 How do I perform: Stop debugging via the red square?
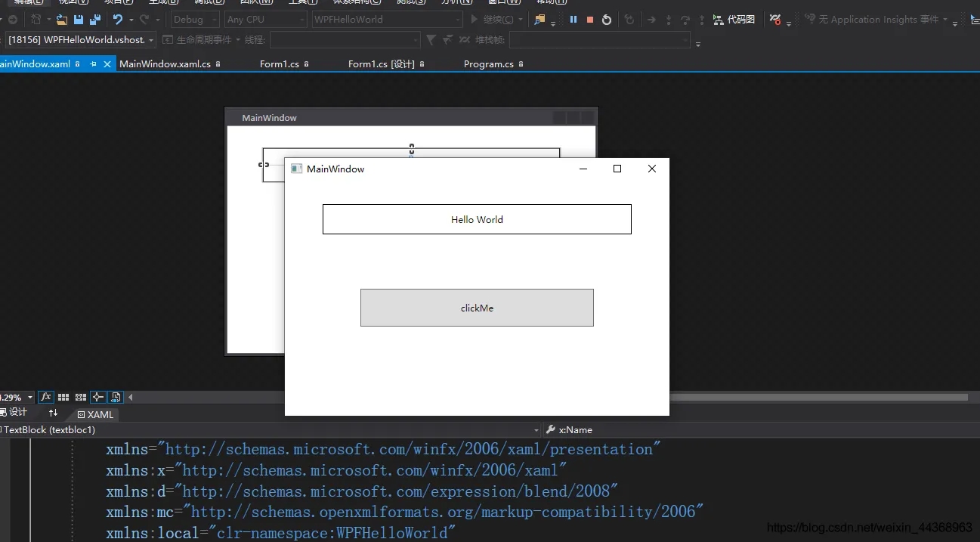point(590,20)
